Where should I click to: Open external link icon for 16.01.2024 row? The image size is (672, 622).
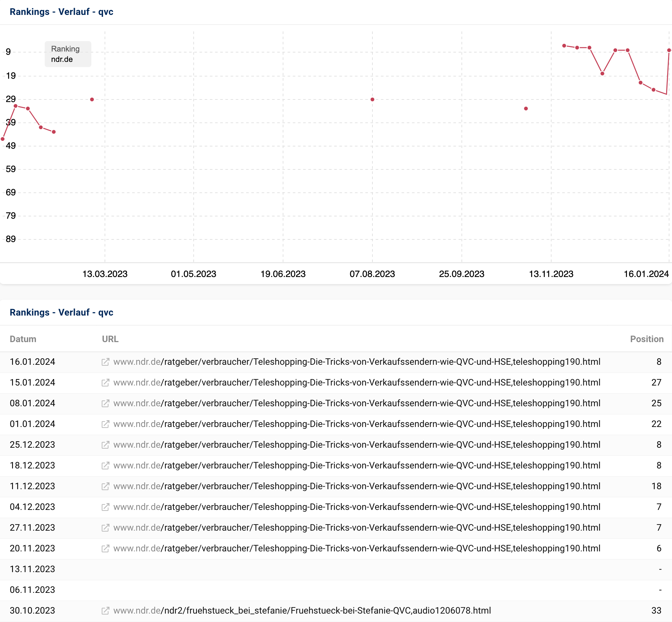click(x=105, y=362)
